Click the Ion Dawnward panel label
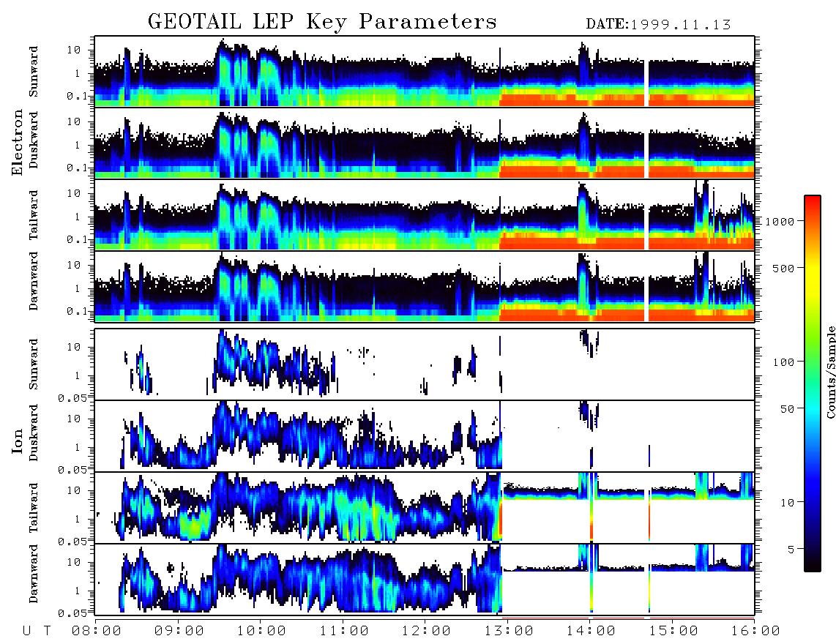This screenshot has height=644, width=836. pyautogui.click(x=34, y=574)
